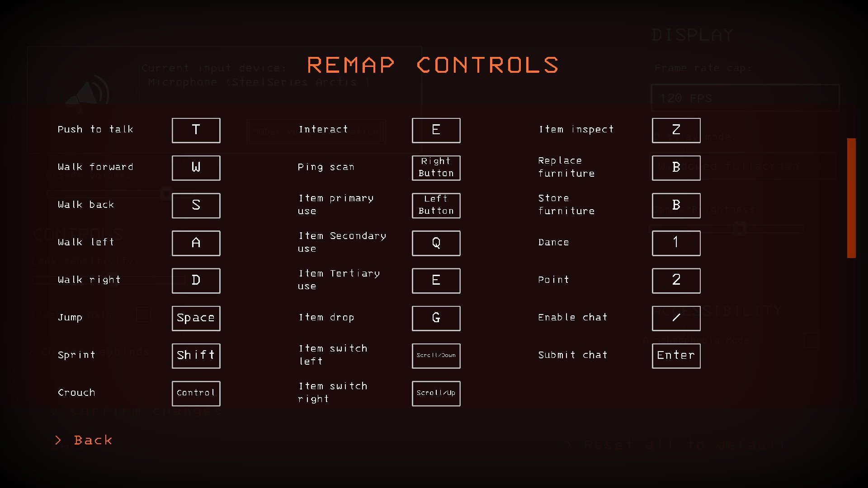Image resolution: width=868 pixels, height=488 pixels.
Task: Click the Submit chat Enter key binding
Action: pyautogui.click(x=676, y=355)
